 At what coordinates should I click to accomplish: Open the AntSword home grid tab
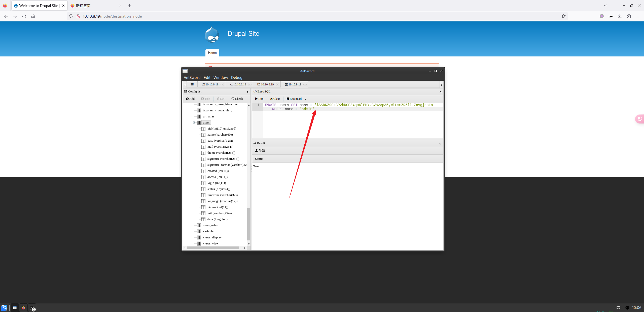click(x=192, y=84)
